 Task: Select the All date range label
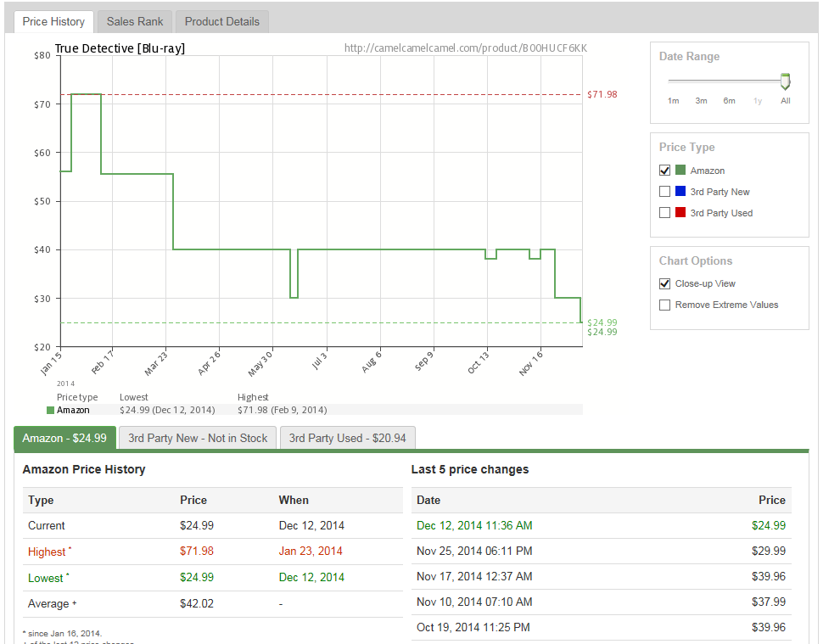tap(785, 101)
